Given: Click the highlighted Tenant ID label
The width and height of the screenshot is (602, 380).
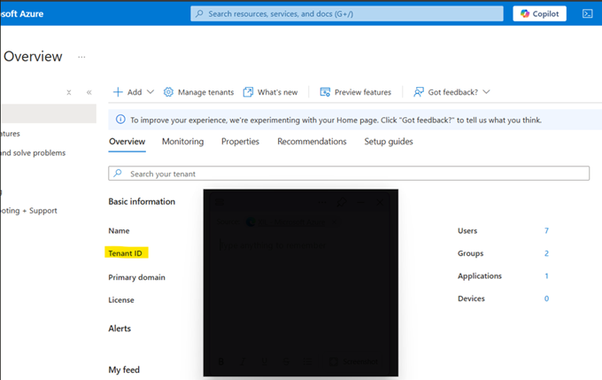Looking at the screenshot, I should (x=126, y=253).
